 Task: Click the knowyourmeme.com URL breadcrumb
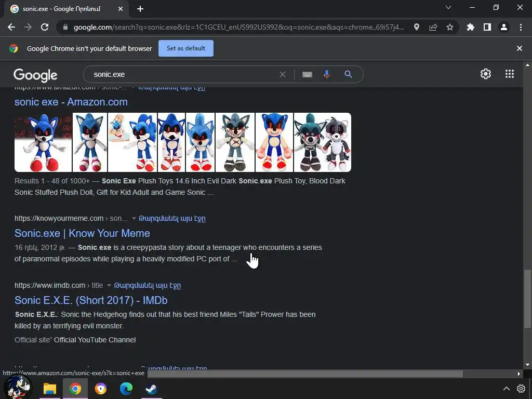point(71,218)
